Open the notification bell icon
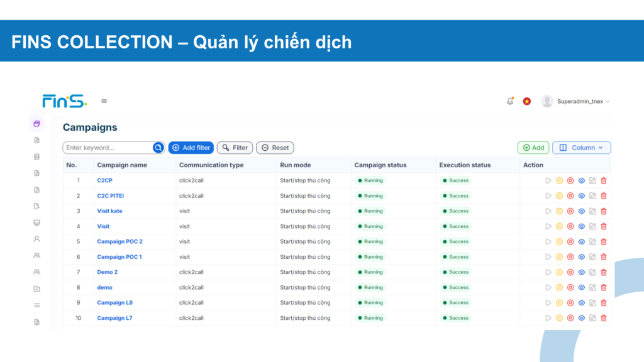The width and height of the screenshot is (644, 362). 510,101
